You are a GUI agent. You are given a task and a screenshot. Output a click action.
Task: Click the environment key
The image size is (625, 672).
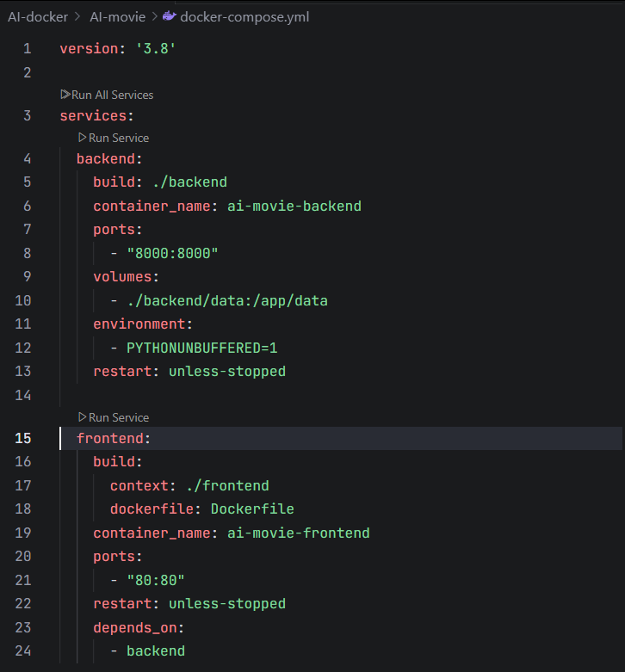(x=139, y=324)
